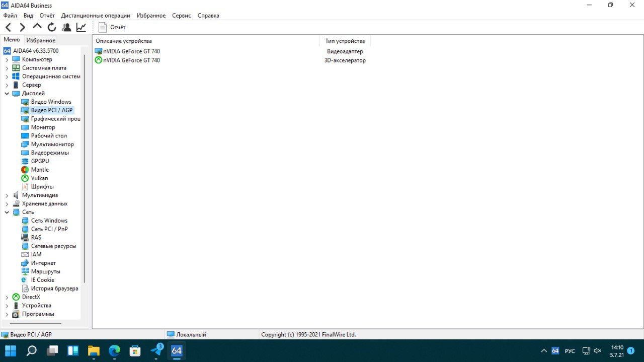Open the Дистанционные операции menu
Screen dimensions: 644x362
tap(96, 16)
